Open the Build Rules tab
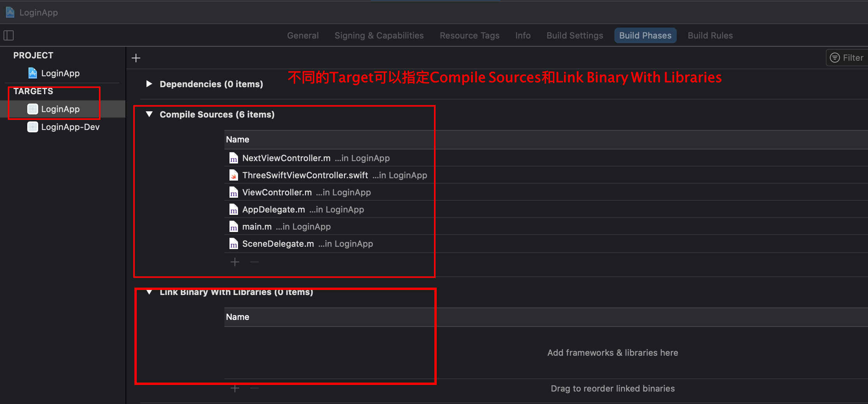Image resolution: width=868 pixels, height=404 pixels. pyautogui.click(x=710, y=35)
